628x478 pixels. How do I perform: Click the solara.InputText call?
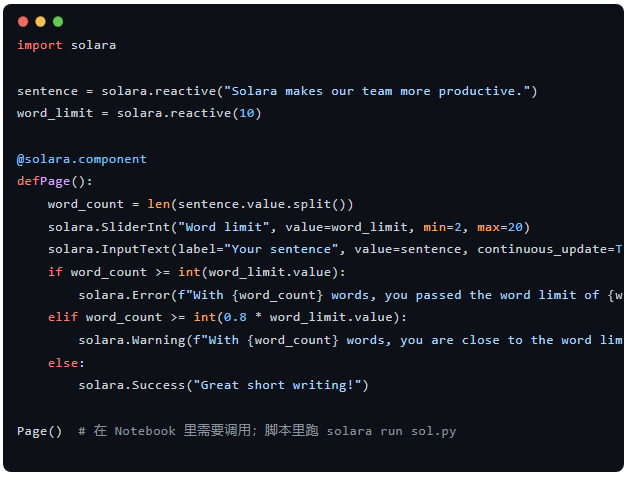click(x=109, y=249)
